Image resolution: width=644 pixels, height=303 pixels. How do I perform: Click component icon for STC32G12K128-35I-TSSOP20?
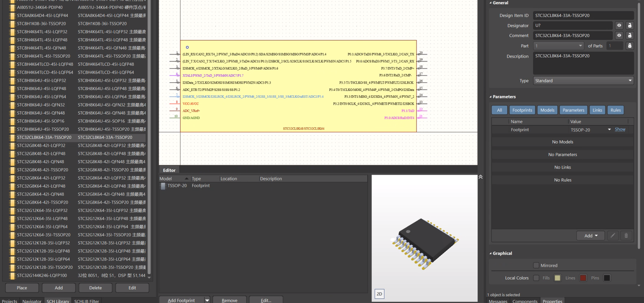point(12,267)
